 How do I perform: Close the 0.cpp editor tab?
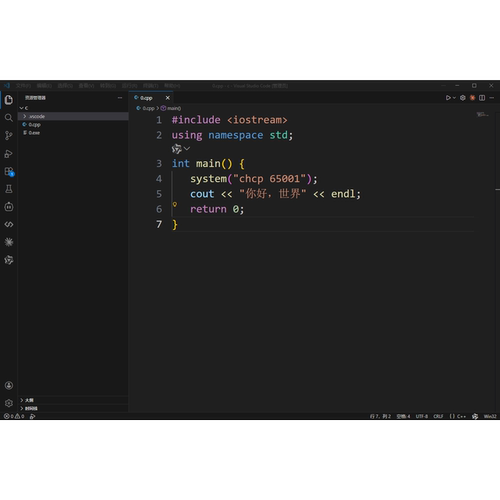pos(168,98)
